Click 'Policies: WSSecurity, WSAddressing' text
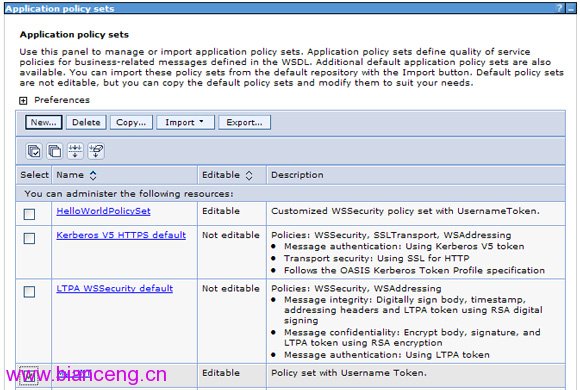 (356, 288)
